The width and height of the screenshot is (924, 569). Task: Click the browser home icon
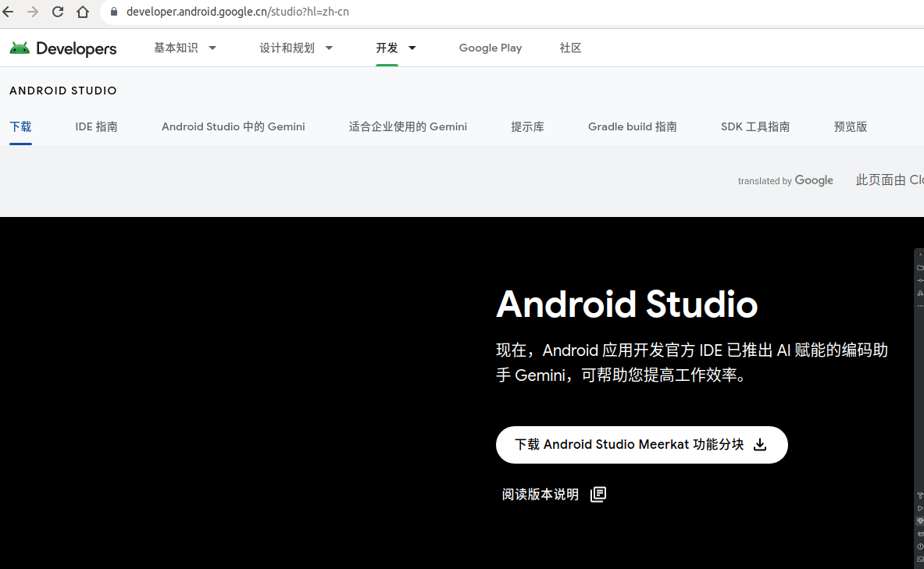tap(82, 12)
